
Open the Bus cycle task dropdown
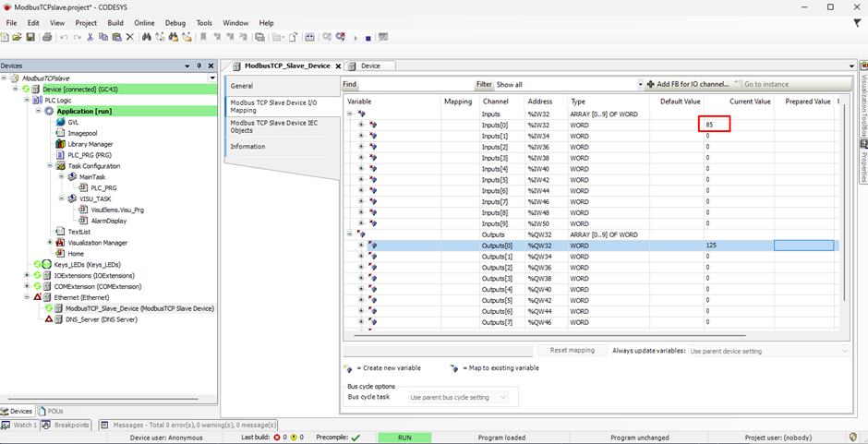coord(502,398)
